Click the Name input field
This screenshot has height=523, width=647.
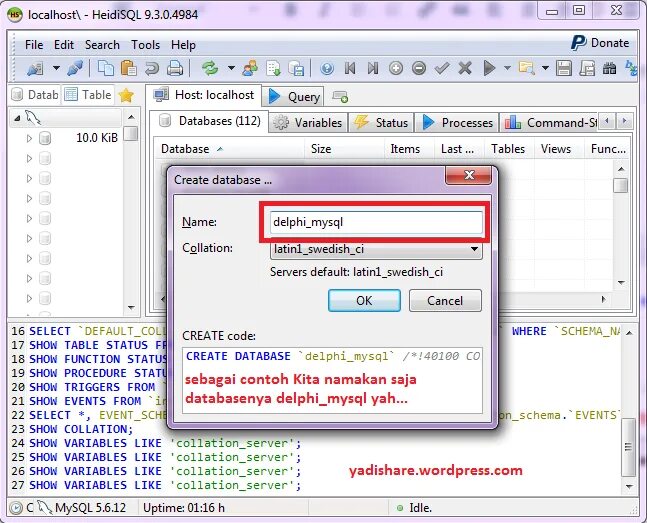376,222
